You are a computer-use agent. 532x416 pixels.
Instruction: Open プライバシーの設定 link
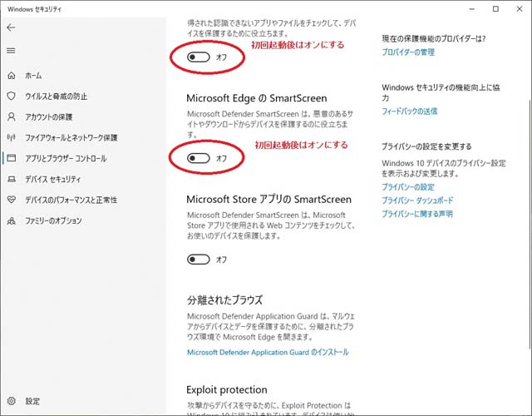coord(408,187)
